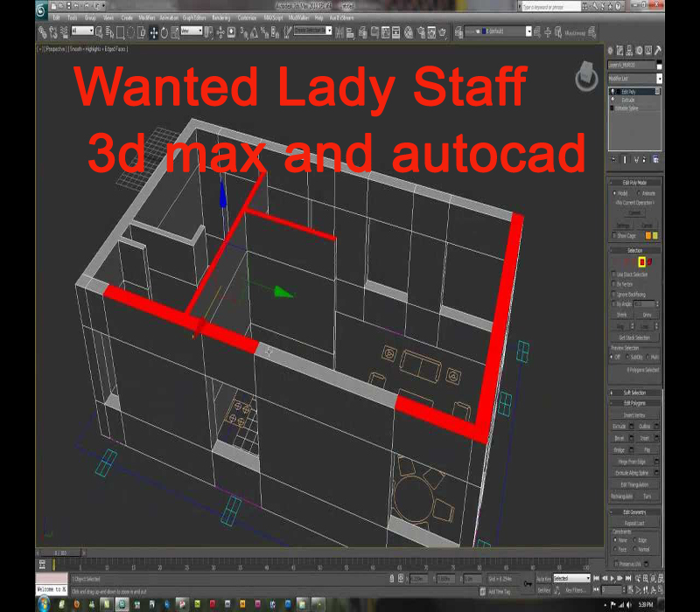Open the reference coordinate system View dropdown

(192, 31)
